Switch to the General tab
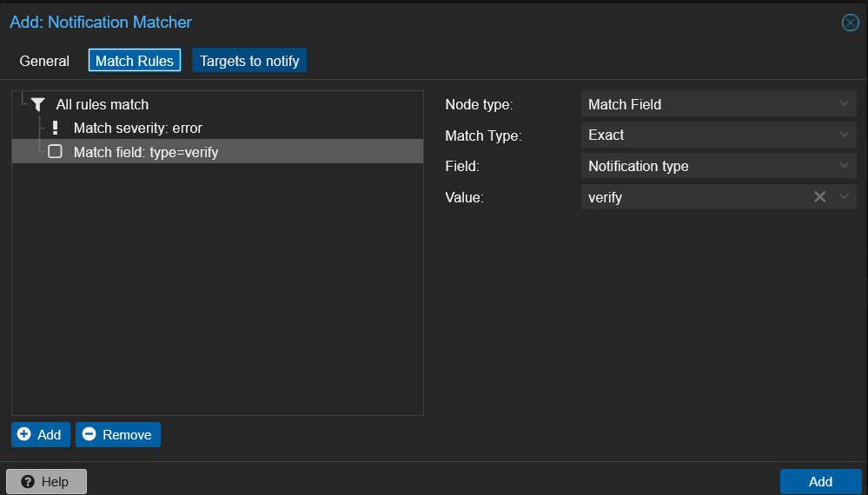868x495 pixels. [x=44, y=61]
